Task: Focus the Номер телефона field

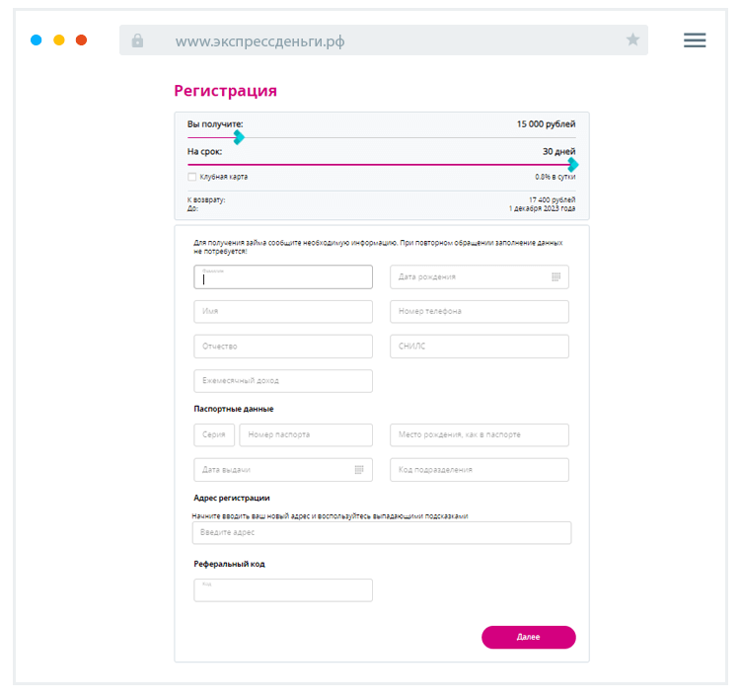Action: point(480,312)
